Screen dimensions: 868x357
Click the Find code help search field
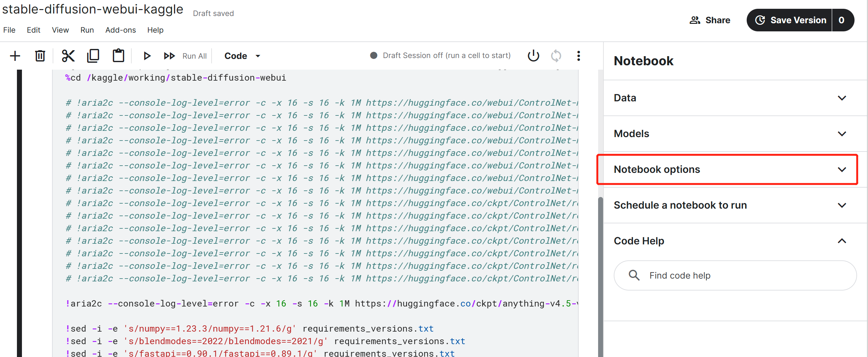pyautogui.click(x=735, y=275)
